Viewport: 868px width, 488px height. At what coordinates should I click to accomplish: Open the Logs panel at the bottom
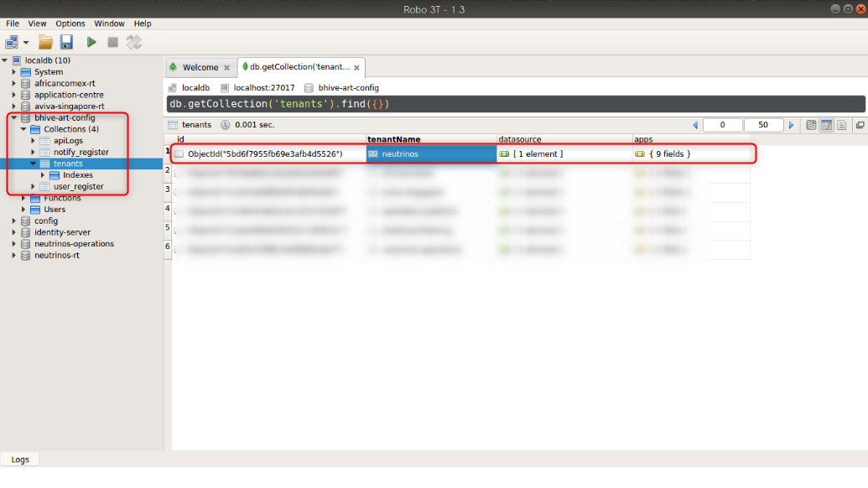tap(20, 459)
